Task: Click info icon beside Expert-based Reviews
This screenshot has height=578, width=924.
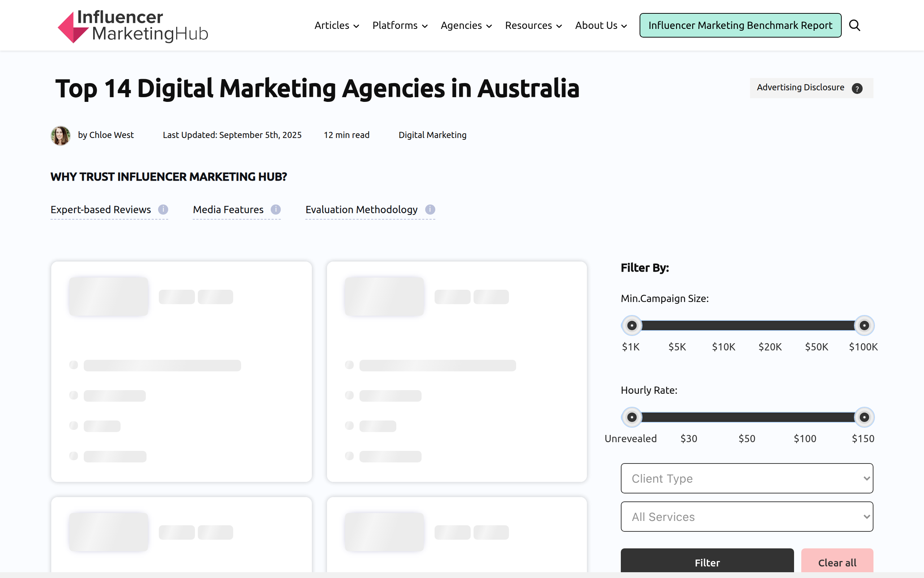Action: pyautogui.click(x=163, y=210)
